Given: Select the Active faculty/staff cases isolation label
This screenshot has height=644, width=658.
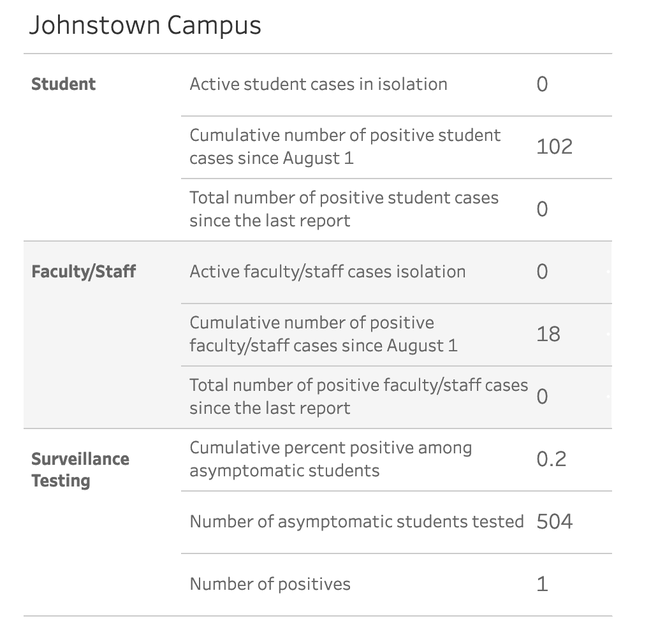Looking at the screenshot, I should 328,272.
